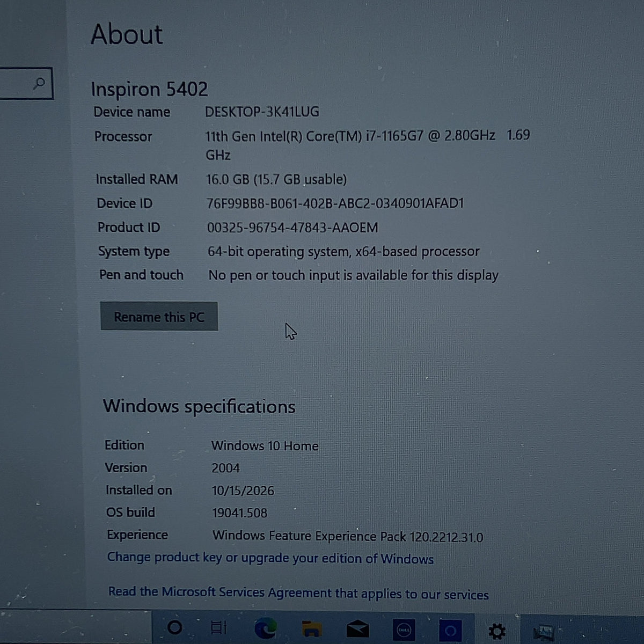Open the blue circle app next to Dell icon
644x644 pixels.
pos(450,630)
